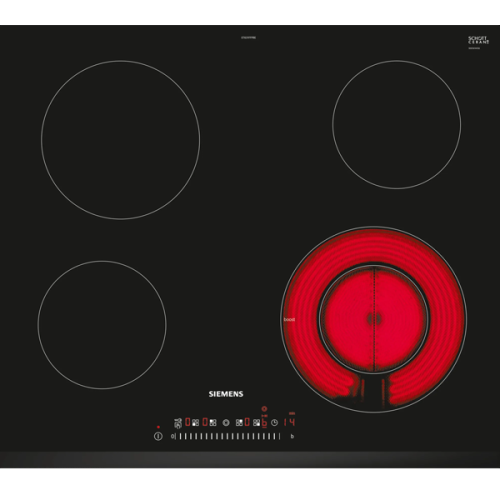
Task: Click the rear-right cooking zone circle
Action: [397, 125]
